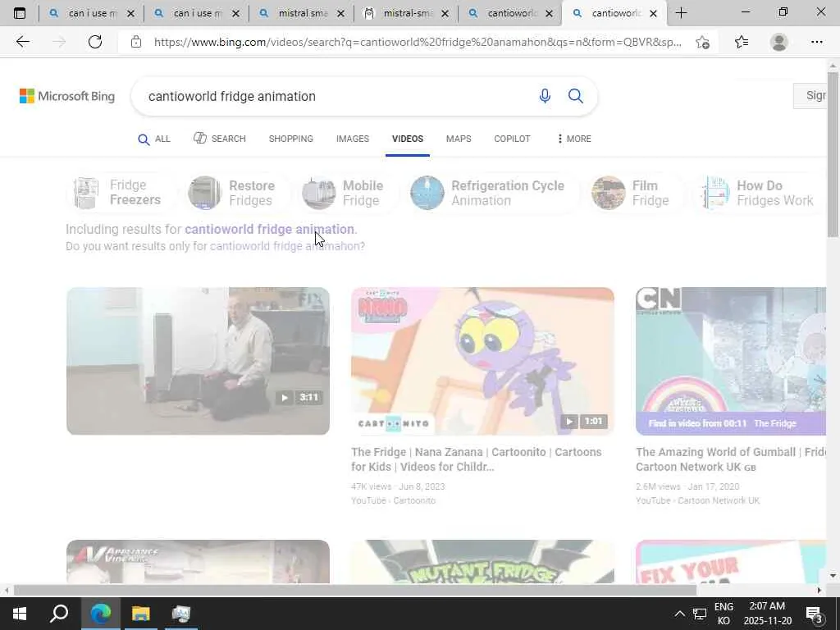The height and width of the screenshot is (630, 840).
Task: Click the browser address bar URL
Action: 418,42
